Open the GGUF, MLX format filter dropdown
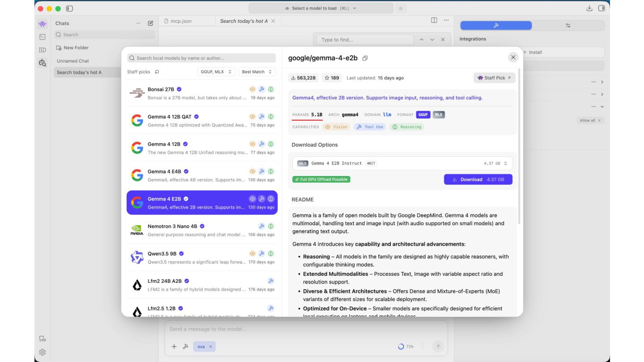 [x=216, y=72]
